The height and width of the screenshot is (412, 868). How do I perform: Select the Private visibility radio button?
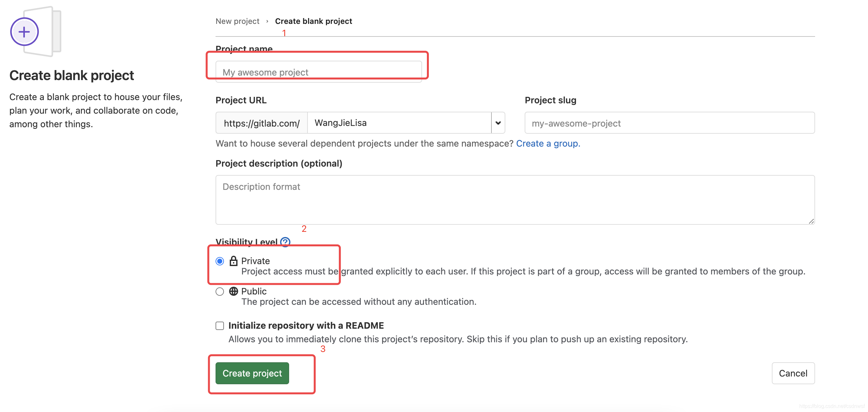pyautogui.click(x=220, y=261)
